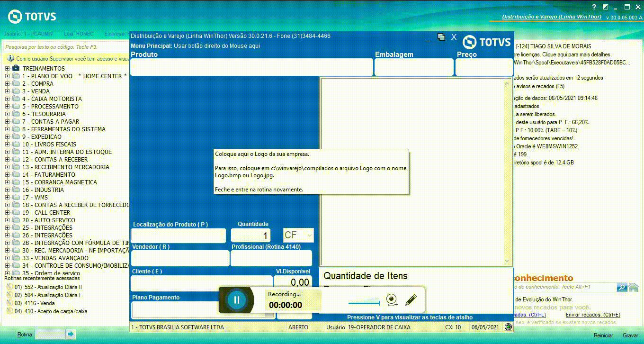
Task: Click the restore icon of the WinThor sales window
Action: (441, 37)
